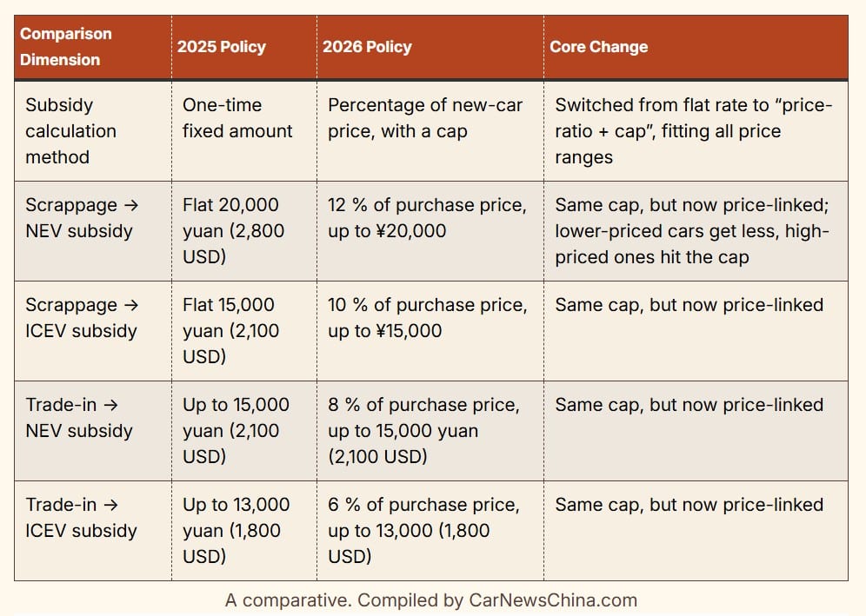Select the "Switched from flat rate" cell
Screen dimensions: 866x616
point(693,130)
